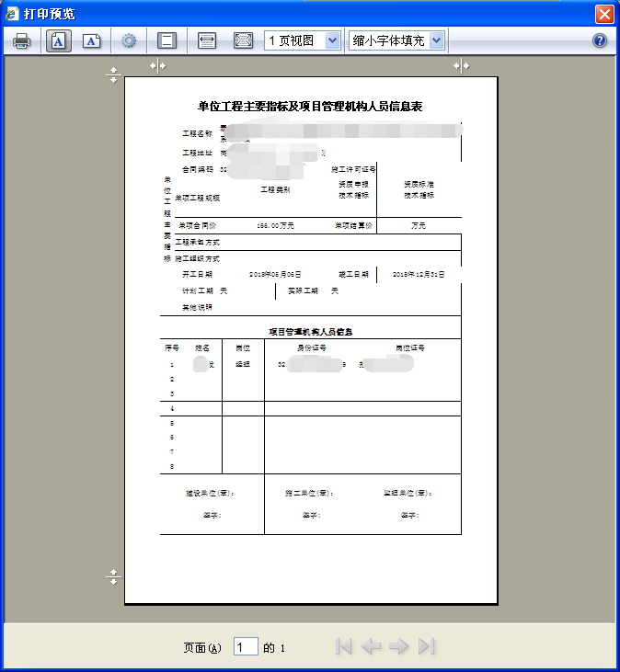Select the right margin adjust handle

click(x=461, y=65)
